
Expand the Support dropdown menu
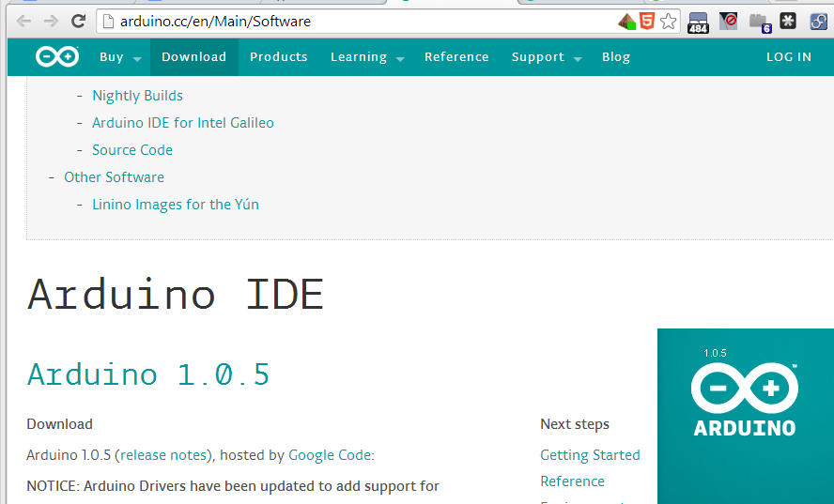(547, 57)
